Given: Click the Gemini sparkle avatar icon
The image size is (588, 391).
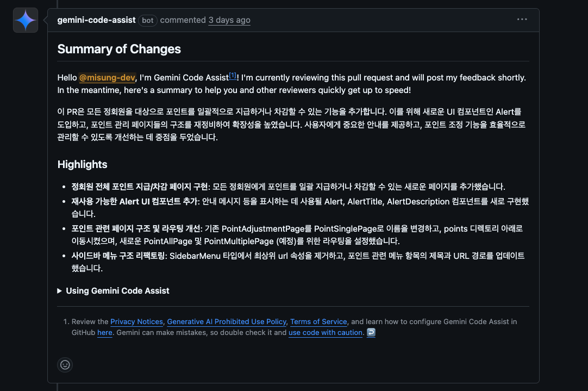Looking at the screenshot, I should [x=26, y=20].
